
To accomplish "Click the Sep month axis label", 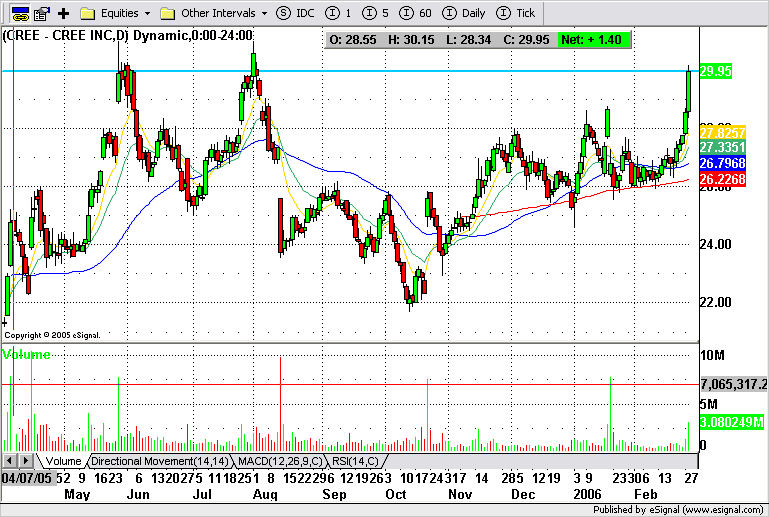I will [334, 494].
